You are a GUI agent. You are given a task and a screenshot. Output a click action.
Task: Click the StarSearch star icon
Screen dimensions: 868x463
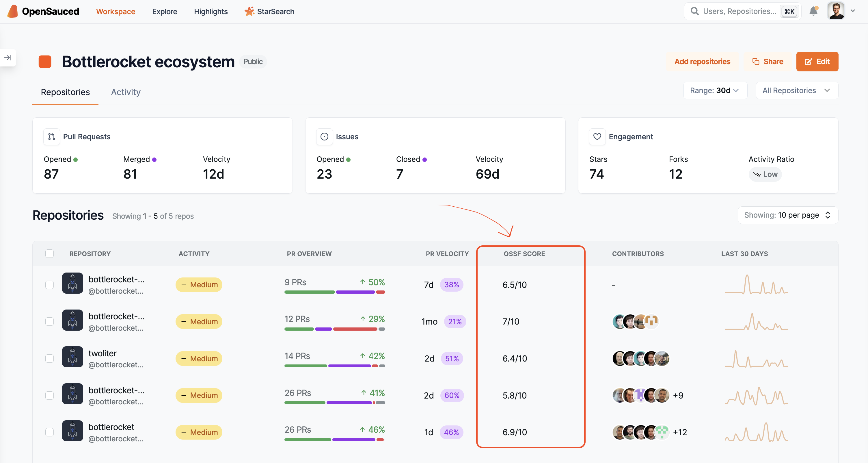(x=249, y=11)
